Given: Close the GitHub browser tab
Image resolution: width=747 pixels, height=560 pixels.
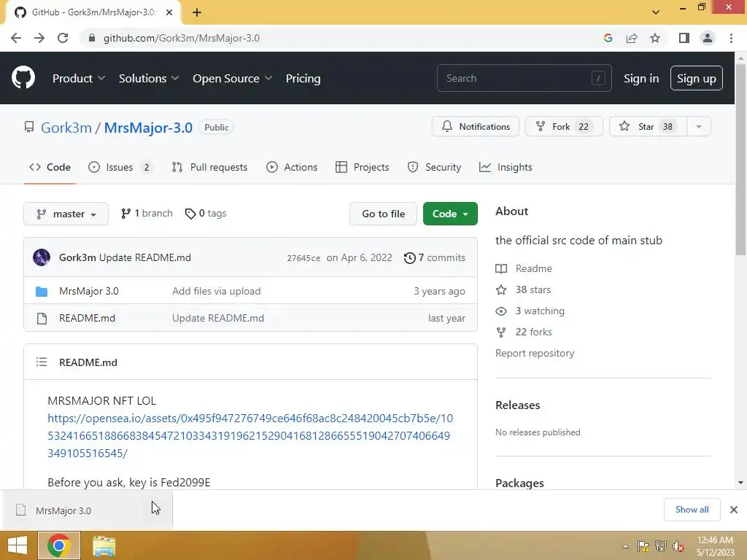Looking at the screenshot, I should [x=169, y=12].
